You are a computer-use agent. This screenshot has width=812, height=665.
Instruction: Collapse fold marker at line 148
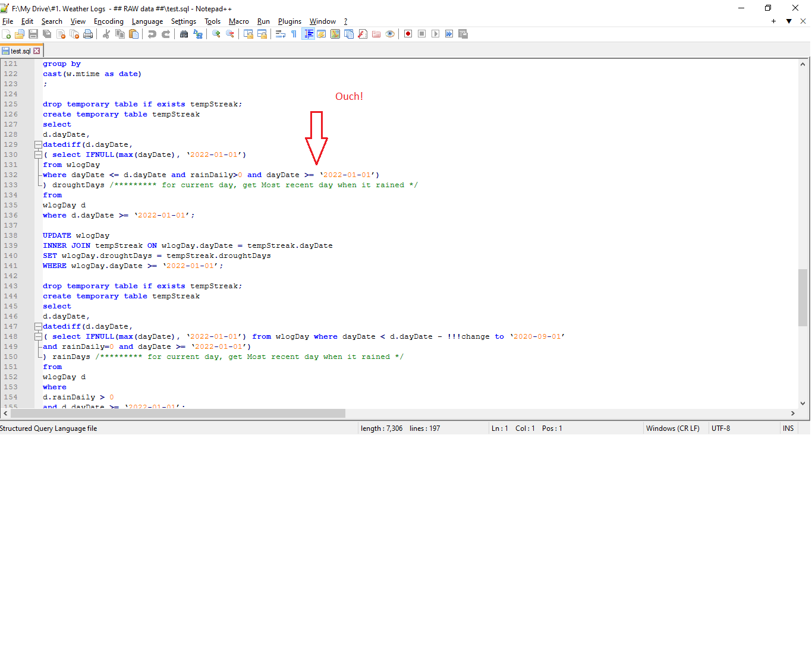tap(38, 336)
